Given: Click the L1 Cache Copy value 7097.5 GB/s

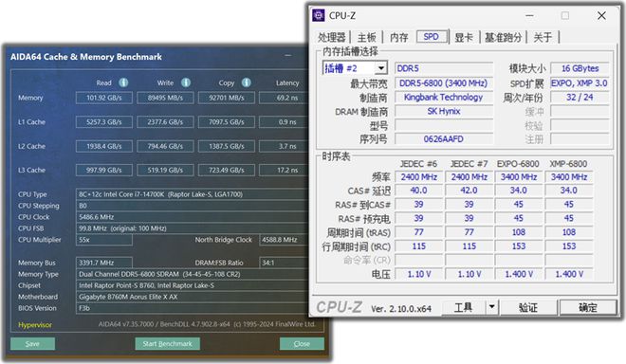Looking at the screenshot, I should click(227, 122).
